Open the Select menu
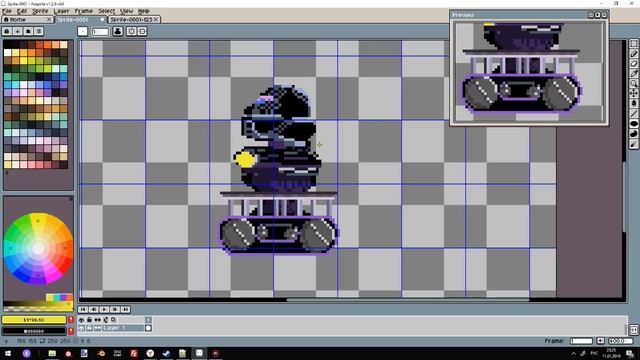Image resolution: width=640 pixels, height=360 pixels. tap(106, 11)
